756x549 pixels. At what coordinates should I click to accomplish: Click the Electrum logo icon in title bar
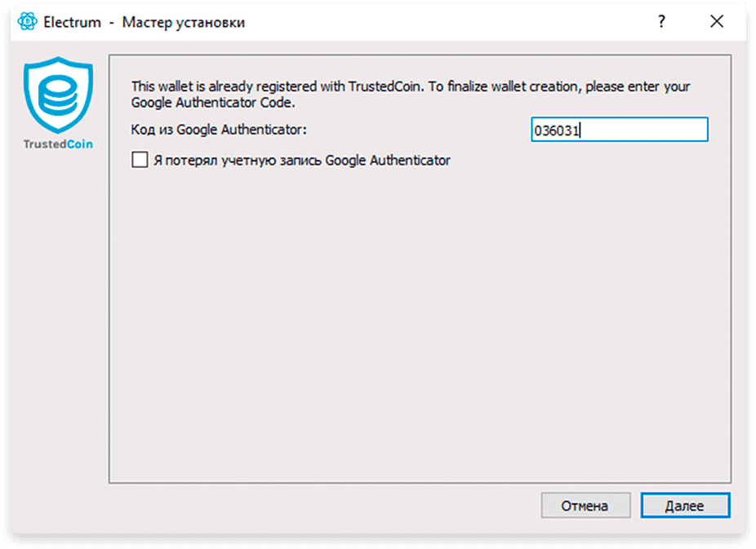(27, 22)
